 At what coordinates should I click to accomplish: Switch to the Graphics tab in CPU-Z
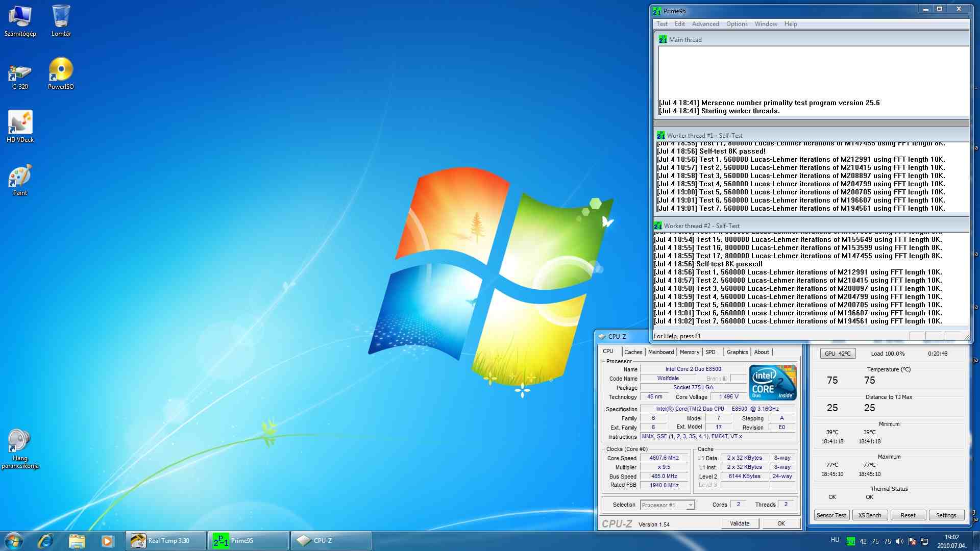pyautogui.click(x=737, y=352)
